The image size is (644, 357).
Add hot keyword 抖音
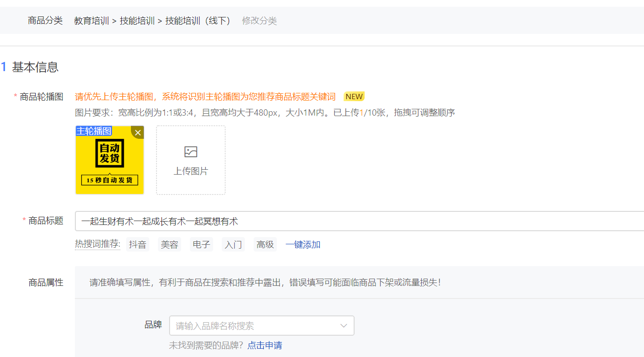138,245
